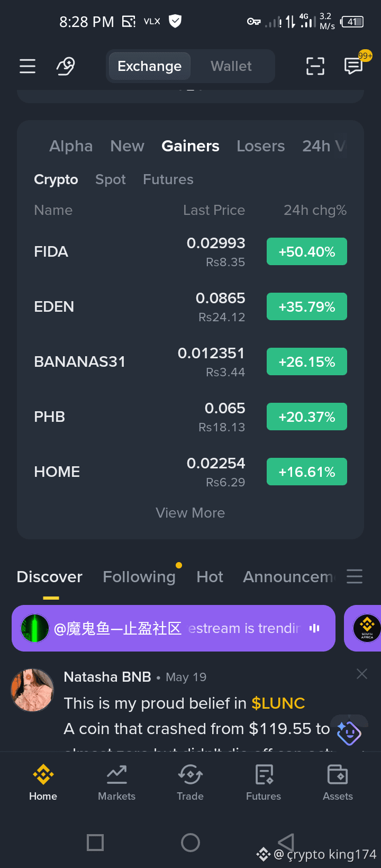Switch to the Losers tab
This screenshot has height=868, width=381.
[261, 146]
